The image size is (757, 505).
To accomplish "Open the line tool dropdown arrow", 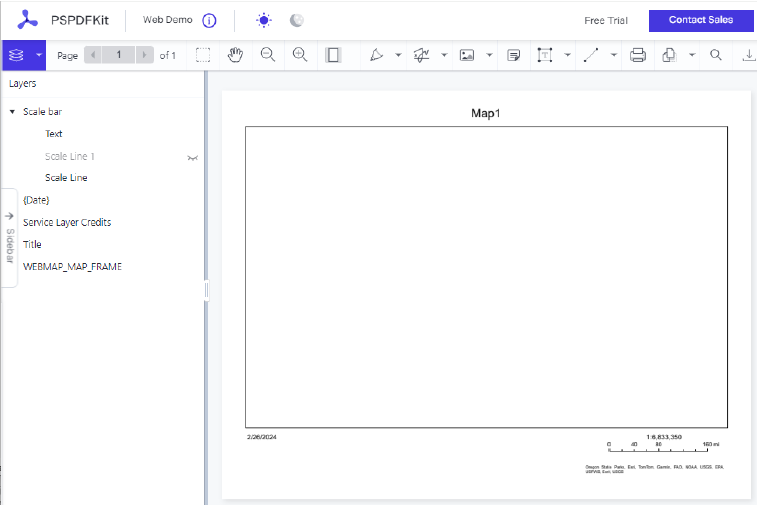I will pyautogui.click(x=614, y=55).
